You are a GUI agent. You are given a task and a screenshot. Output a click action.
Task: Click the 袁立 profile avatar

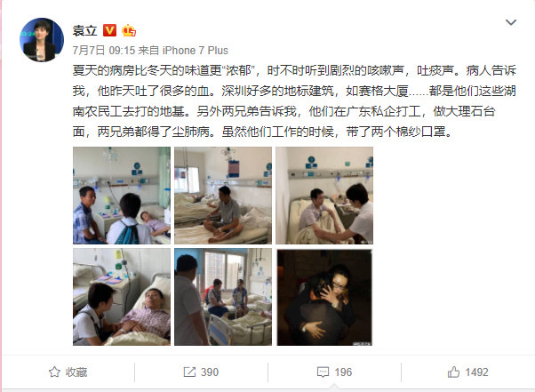point(42,40)
